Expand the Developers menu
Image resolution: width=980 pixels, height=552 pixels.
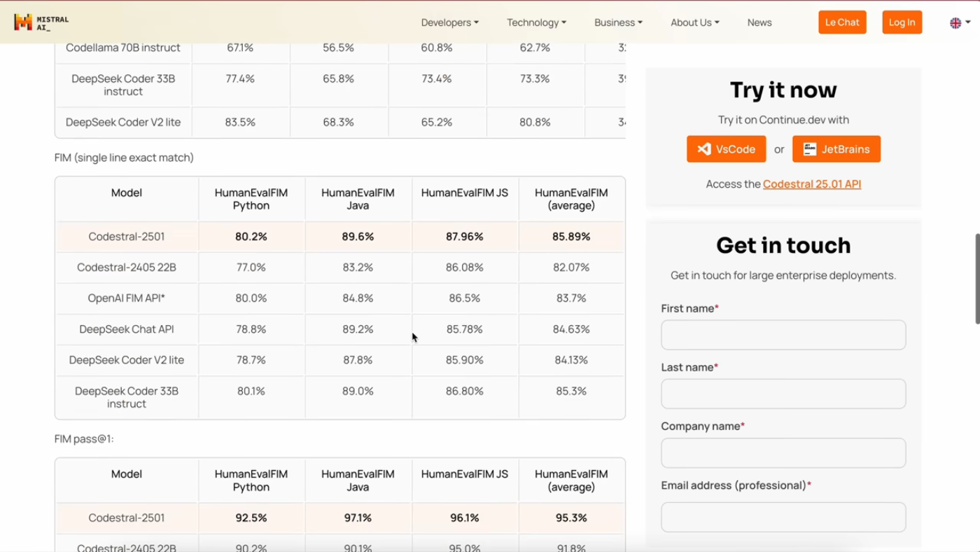pos(450,22)
